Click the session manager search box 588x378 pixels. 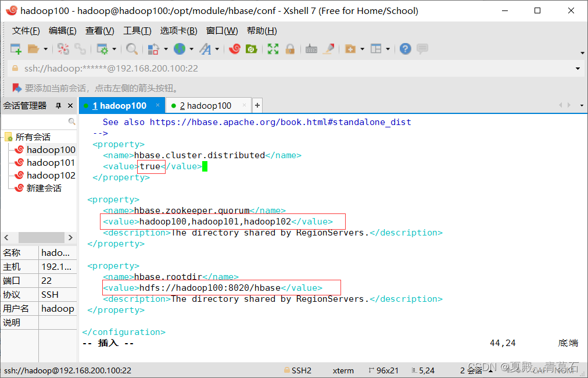[34, 121]
